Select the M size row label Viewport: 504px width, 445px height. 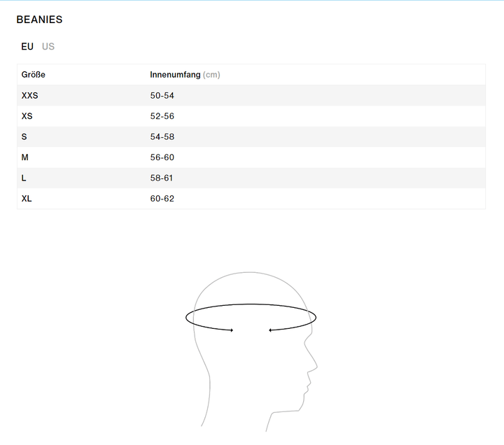(25, 157)
